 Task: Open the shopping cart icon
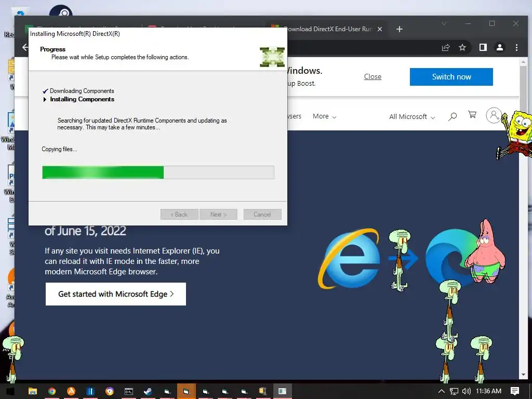click(472, 115)
